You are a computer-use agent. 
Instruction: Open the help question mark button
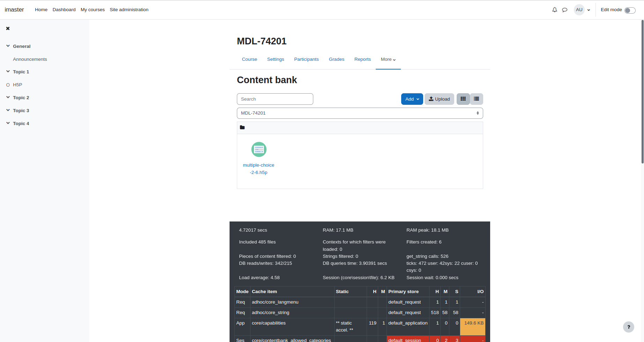pyautogui.click(x=629, y=327)
